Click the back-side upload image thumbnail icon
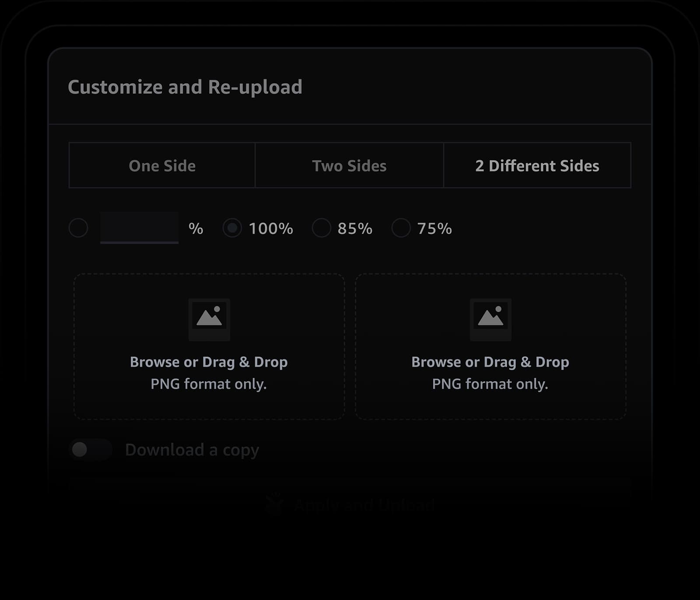Image resolution: width=700 pixels, height=600 pixels. click(x=490, y=319)
